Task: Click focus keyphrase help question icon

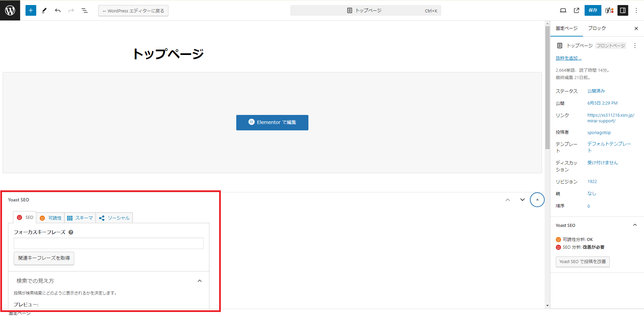Action: 71,232
